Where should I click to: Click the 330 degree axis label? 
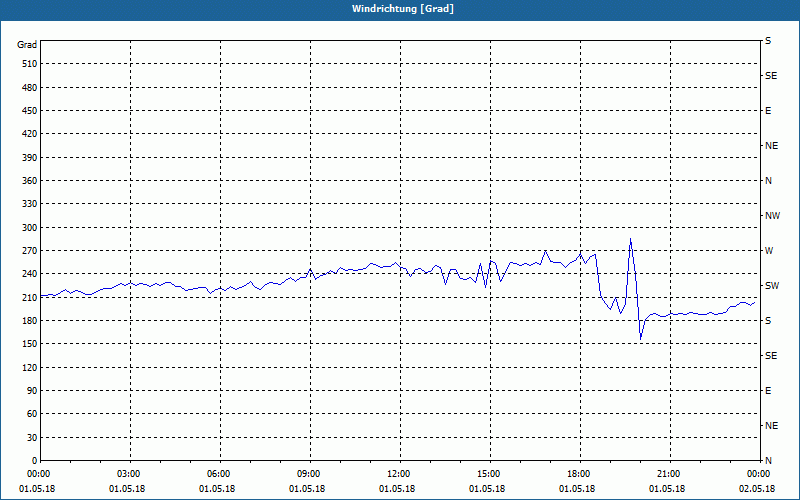point(30,204)
